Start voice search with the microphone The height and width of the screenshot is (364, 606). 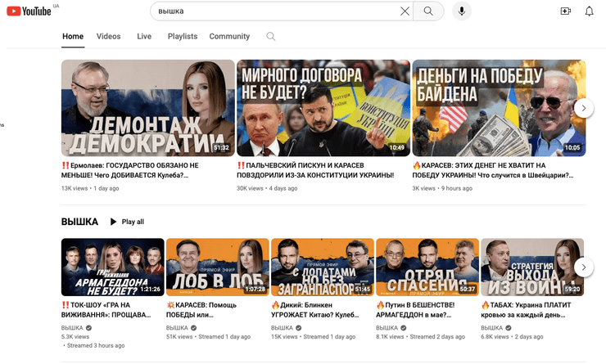461,11
